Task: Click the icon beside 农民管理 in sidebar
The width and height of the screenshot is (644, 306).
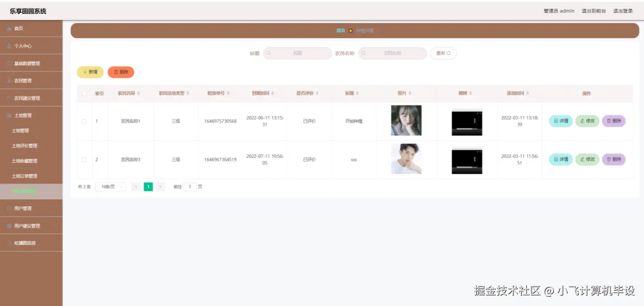Action: [x=9, y=81]
